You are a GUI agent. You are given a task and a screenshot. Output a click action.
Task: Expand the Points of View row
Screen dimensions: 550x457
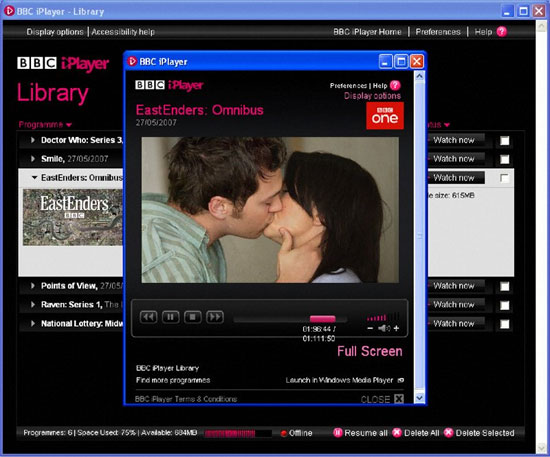(33, 285)
